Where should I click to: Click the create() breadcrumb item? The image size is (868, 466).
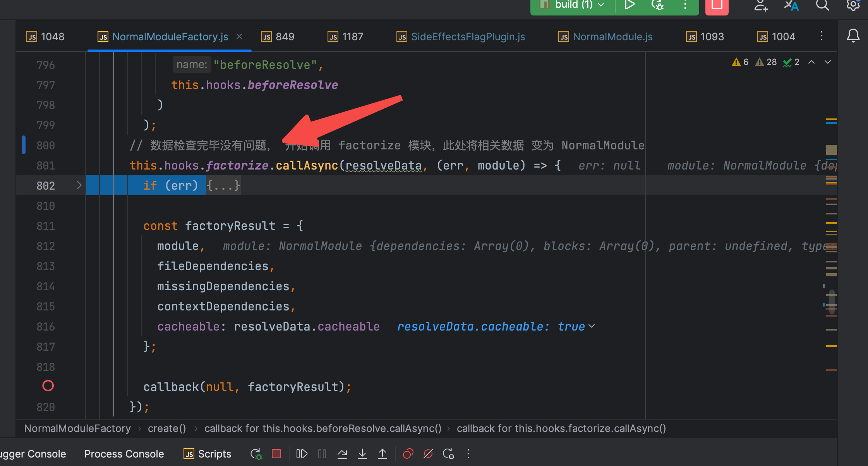coord(167,428)
